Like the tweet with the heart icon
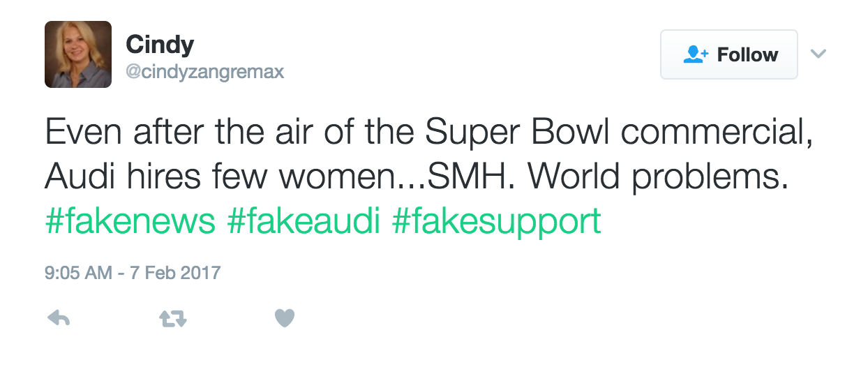 coord(285,319)
